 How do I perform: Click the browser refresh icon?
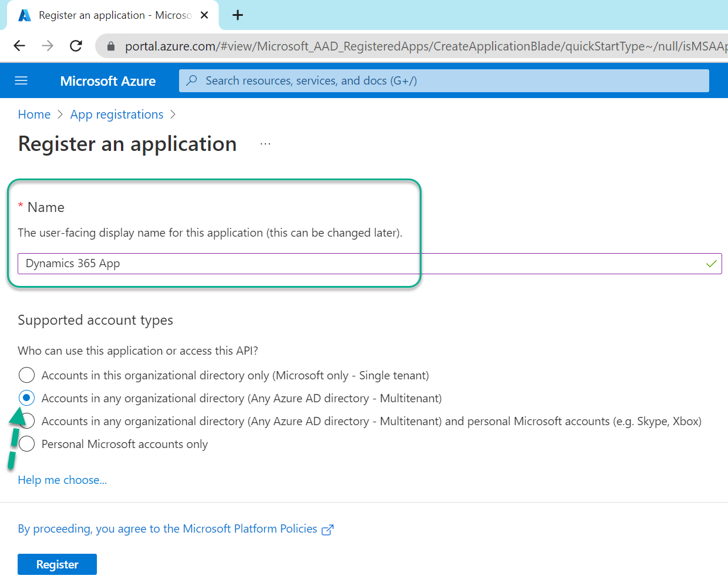tap(76, 46)
